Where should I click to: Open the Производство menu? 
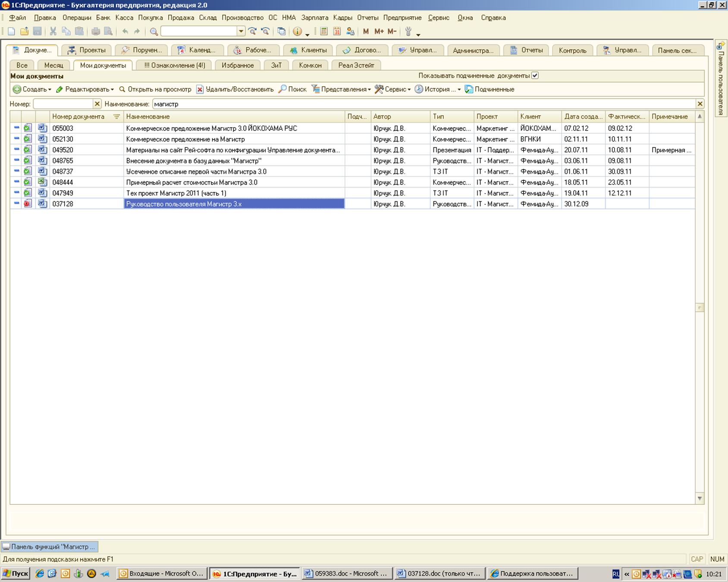click(242, 18)
